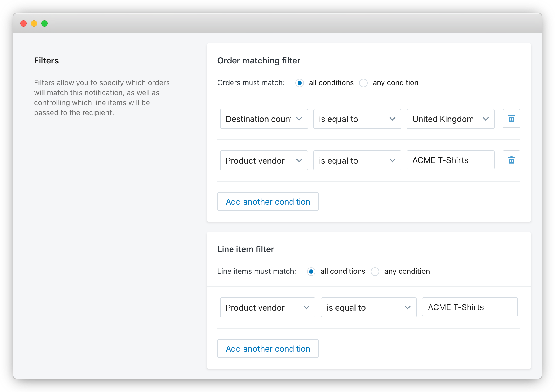The height and width of the screenshot is (392, 555).
Task: Click the ACME T-Shirts value field in order filter
Action: point(450,160)
